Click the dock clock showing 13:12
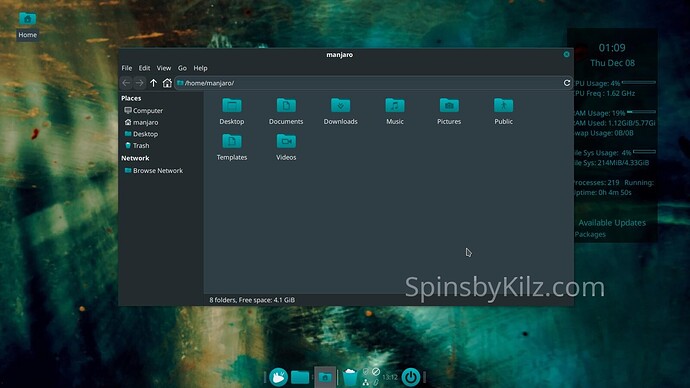 pos(390,377)
